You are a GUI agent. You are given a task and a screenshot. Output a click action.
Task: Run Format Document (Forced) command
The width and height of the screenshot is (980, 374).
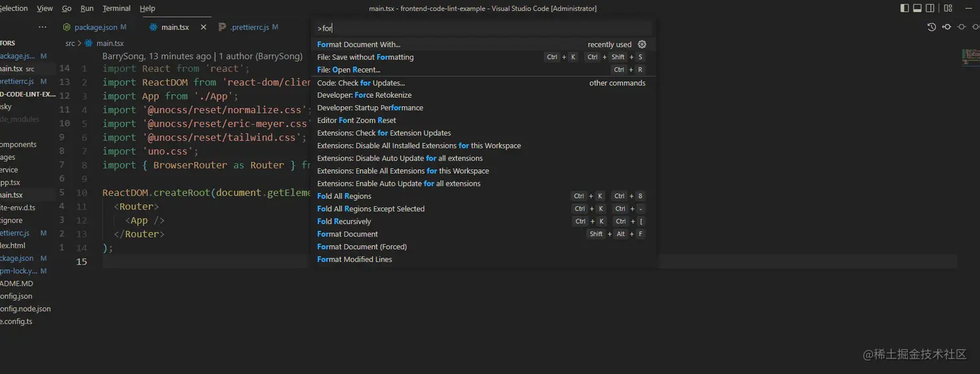[x=483, y=247]
